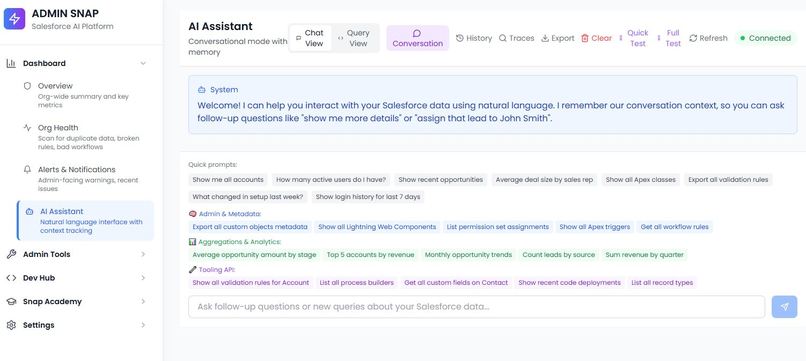
Task: Click the Export download icon
Action: pos(545,38)
